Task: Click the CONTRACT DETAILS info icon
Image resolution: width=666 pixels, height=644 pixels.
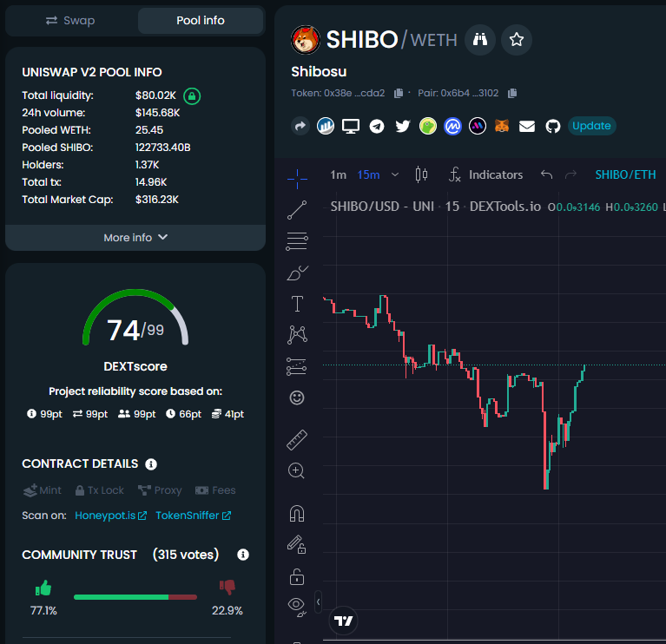Action: pyautogui.click(x=151, y=464)
